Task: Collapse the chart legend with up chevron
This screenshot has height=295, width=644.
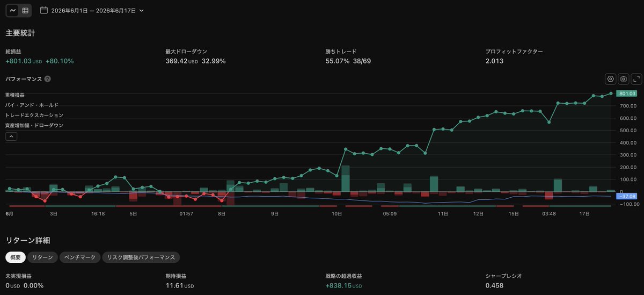Action: pos(11,136)
